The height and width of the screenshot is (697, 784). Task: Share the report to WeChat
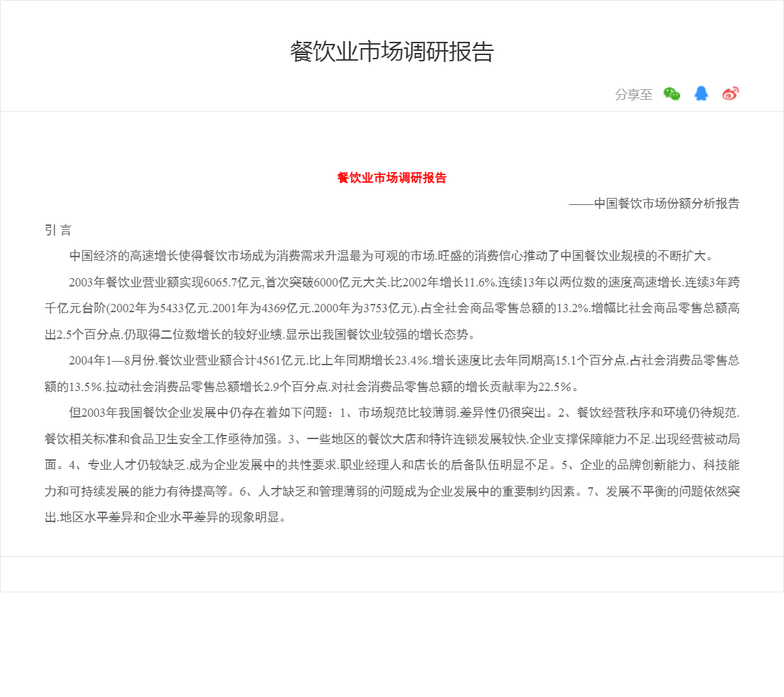click(x=672, y=94)
